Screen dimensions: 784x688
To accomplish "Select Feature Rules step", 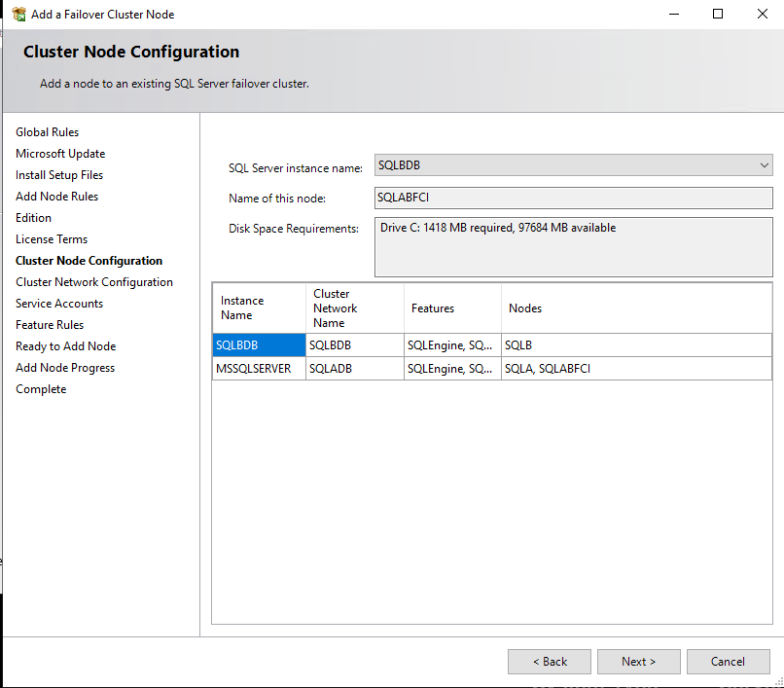I will 49,325.
